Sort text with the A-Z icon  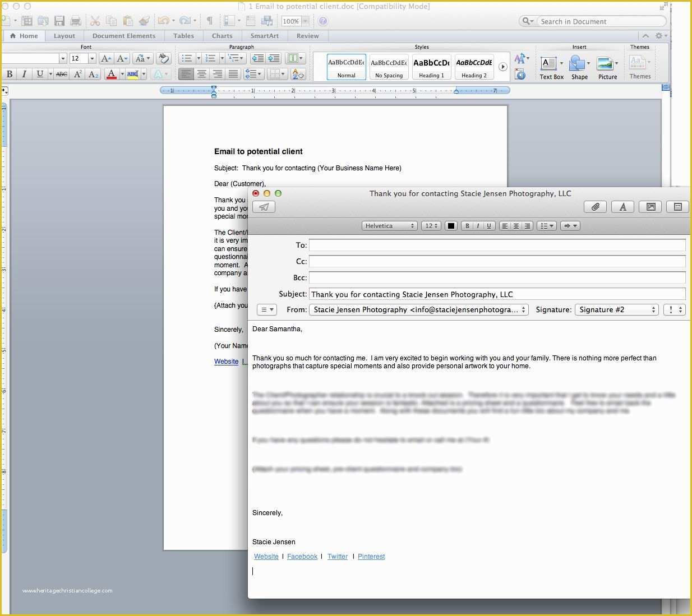point(298,74)
